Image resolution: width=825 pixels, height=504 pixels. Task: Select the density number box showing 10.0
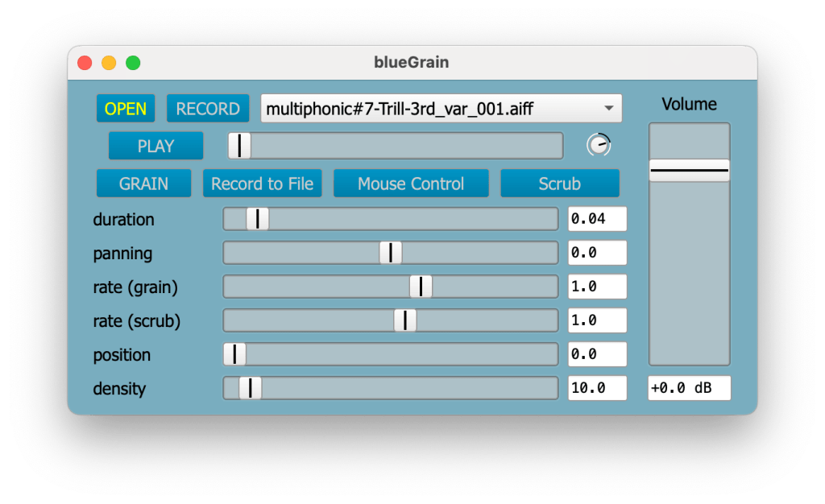(597, 388)
